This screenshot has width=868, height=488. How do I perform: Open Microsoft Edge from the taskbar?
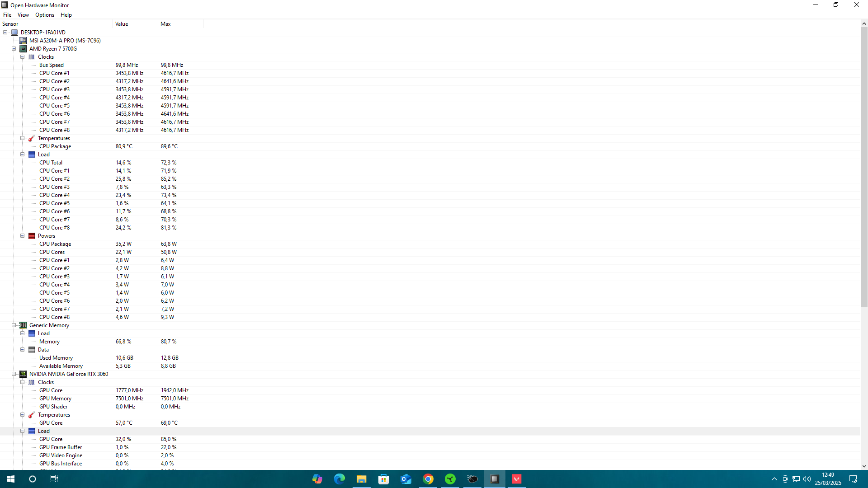tap(339, 479)
